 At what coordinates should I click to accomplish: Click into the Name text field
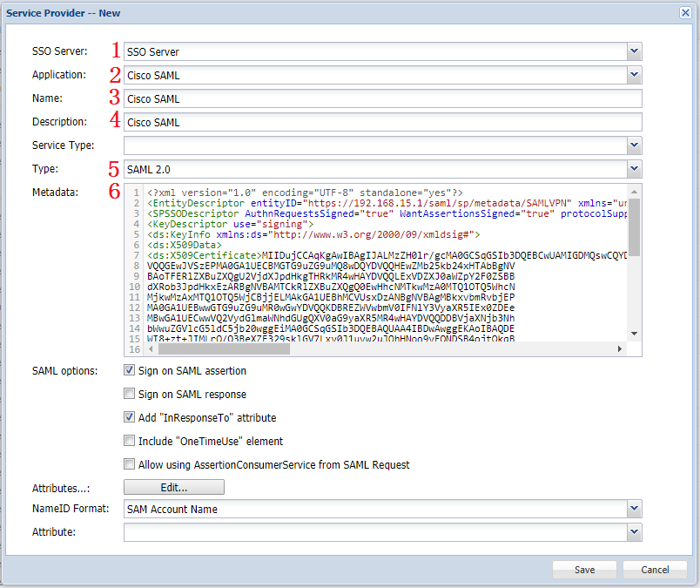click(383, 98)
